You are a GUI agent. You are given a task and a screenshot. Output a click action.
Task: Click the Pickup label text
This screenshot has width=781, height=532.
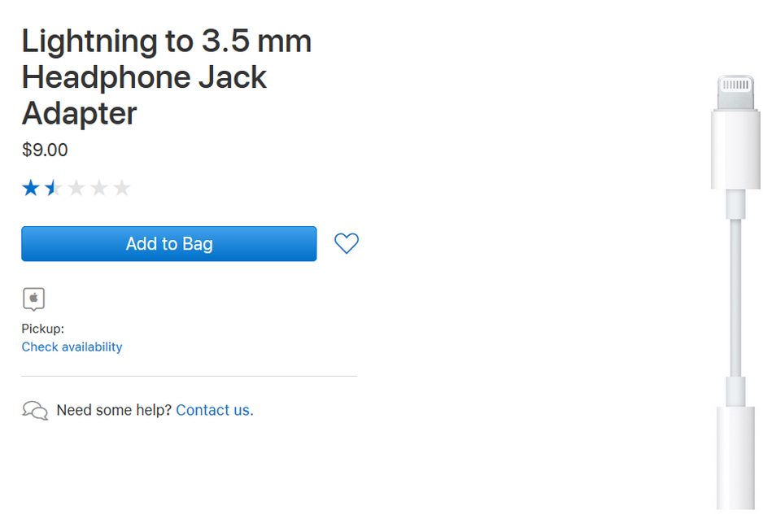(x=42, y=329)
